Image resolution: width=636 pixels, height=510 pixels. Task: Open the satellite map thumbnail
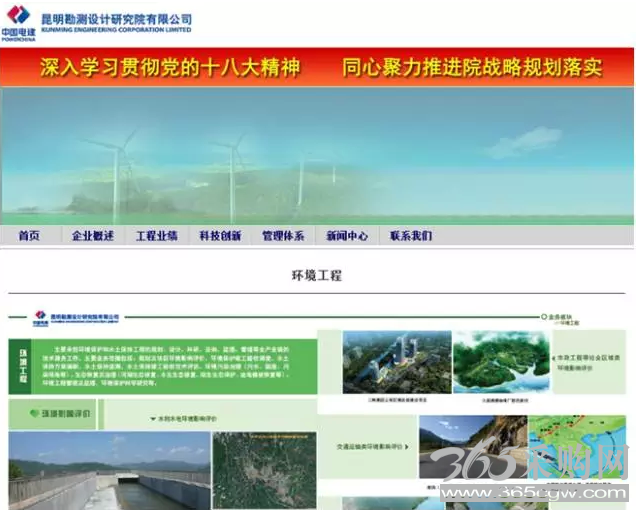[264, 470]
